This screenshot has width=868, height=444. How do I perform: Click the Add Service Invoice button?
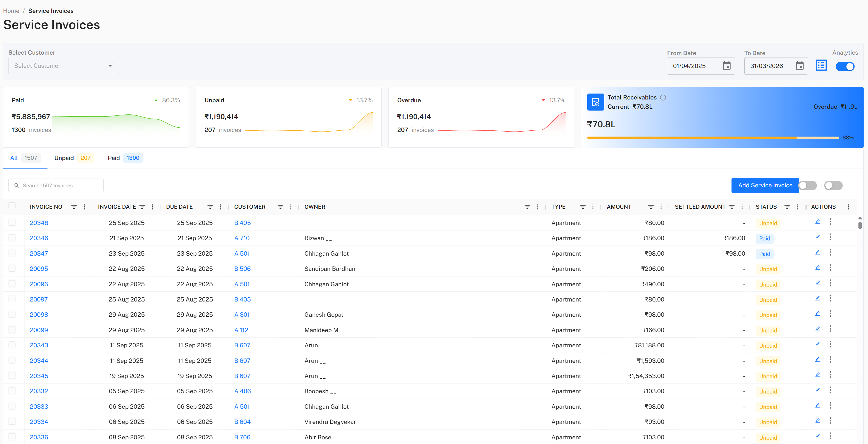[765, 186]
